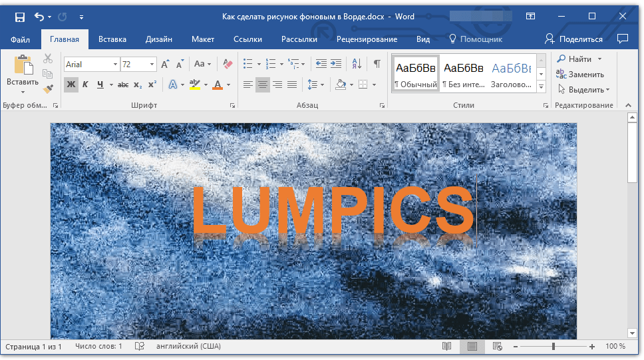644x360 pixels.
Task: Toggle paragraph marks display
Action: pyautogui.click(x=377, y=64)
